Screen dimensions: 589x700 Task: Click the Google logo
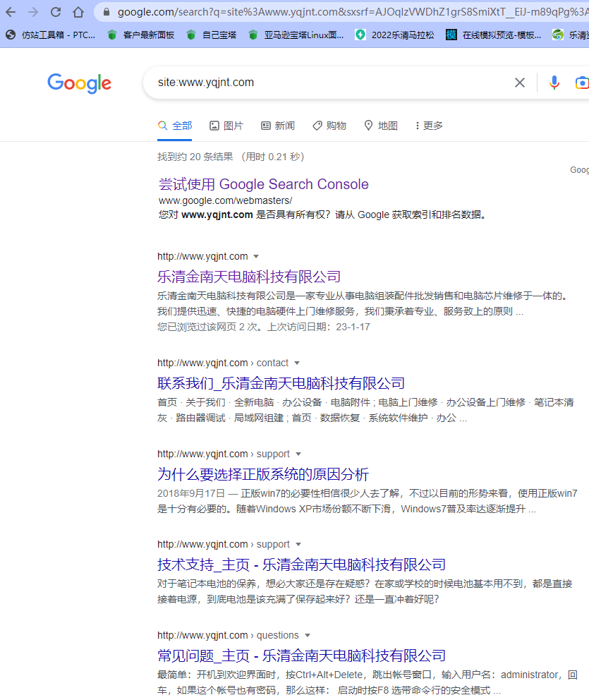pos(79,83)
